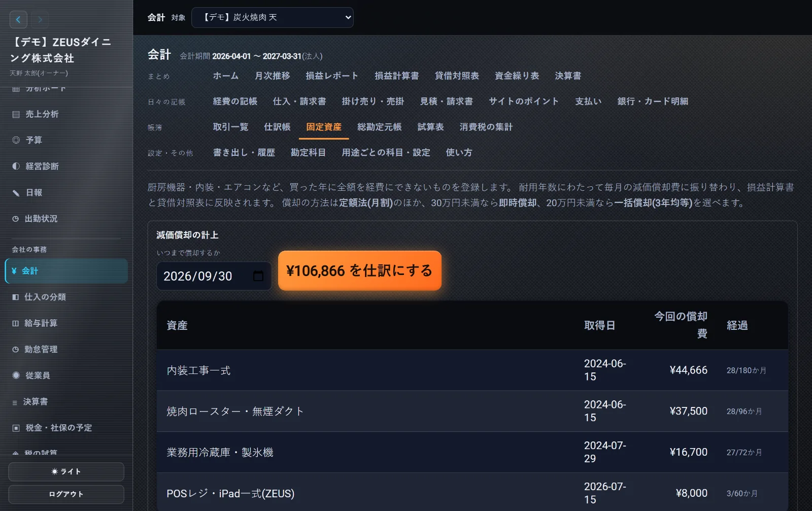The height and width of the screenshot is (511, 812).
Task: Click the 勤怠管理 clock icon
Action: click(x=16, y=349)
